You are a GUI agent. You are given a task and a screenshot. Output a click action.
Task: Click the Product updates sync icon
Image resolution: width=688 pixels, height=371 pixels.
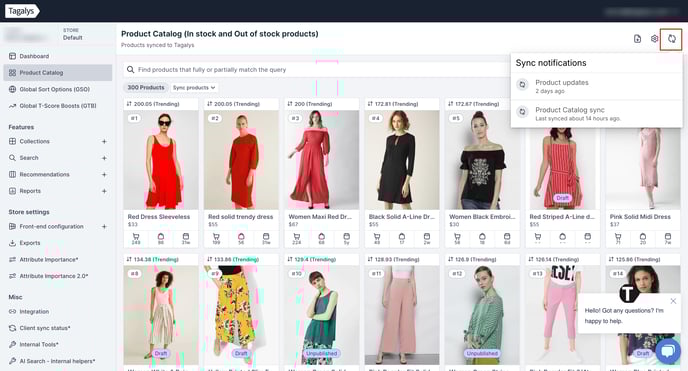pos(522,85)
